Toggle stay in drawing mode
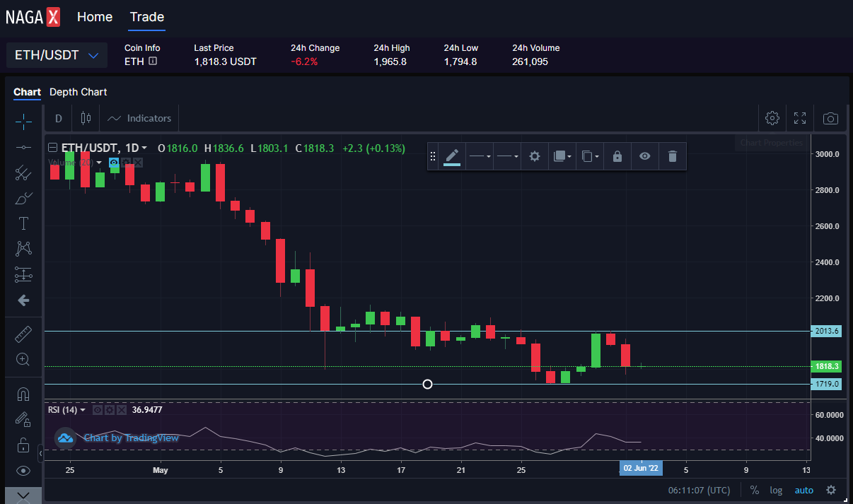 (x=23, y=419)
